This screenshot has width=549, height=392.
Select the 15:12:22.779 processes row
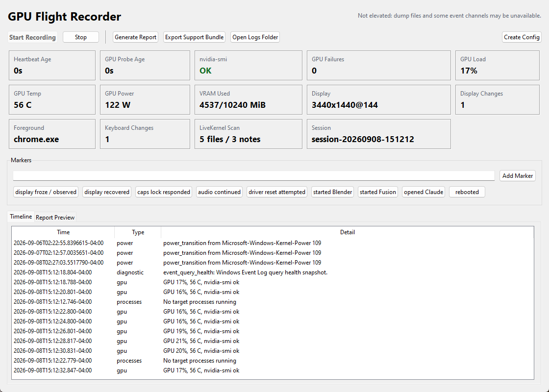coord(273,361)
